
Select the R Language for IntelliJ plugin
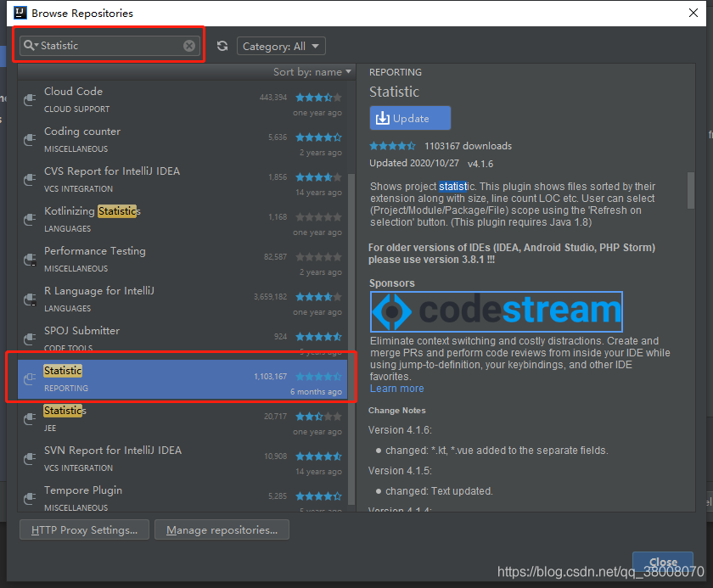click(182, 300)
